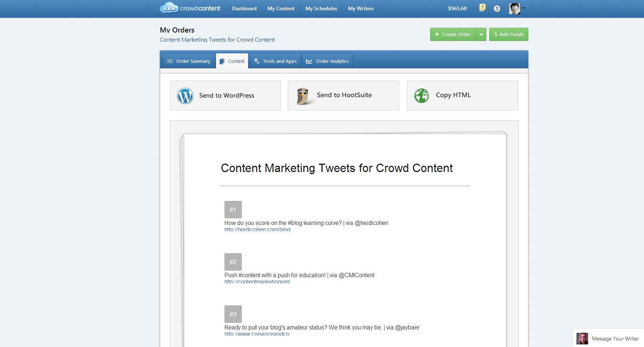
Task: Open the Order Analytics tab
Action: [x=327, y=61]
